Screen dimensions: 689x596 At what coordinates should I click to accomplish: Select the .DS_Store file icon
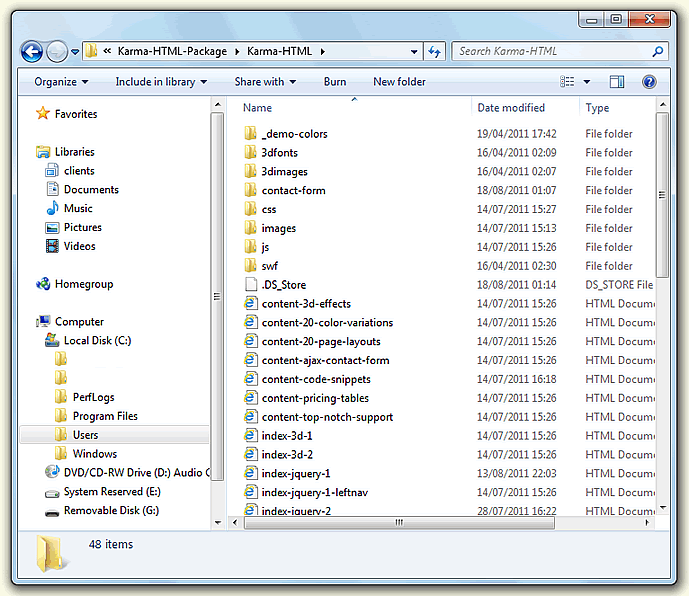pos(251,284)
